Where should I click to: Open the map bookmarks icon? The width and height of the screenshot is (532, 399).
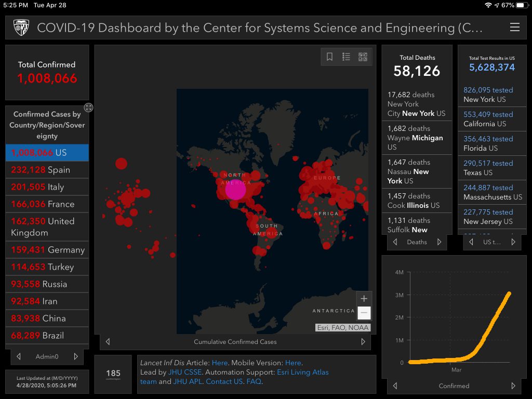point(329,57)
